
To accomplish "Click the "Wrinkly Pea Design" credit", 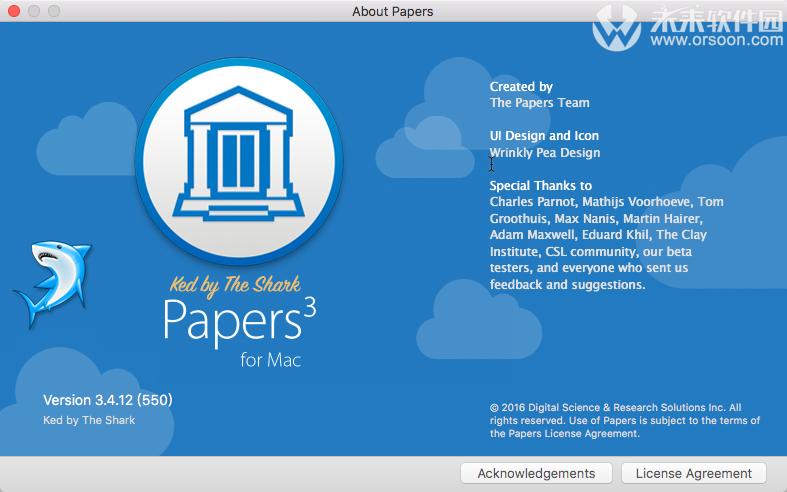I will pos(545,153).
